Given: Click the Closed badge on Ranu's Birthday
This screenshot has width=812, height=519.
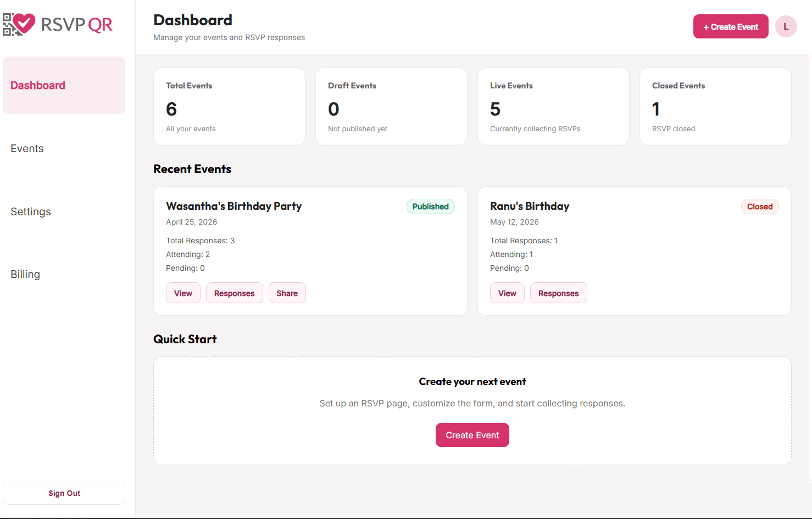Looking at the screenshot, I should point(760,206).
